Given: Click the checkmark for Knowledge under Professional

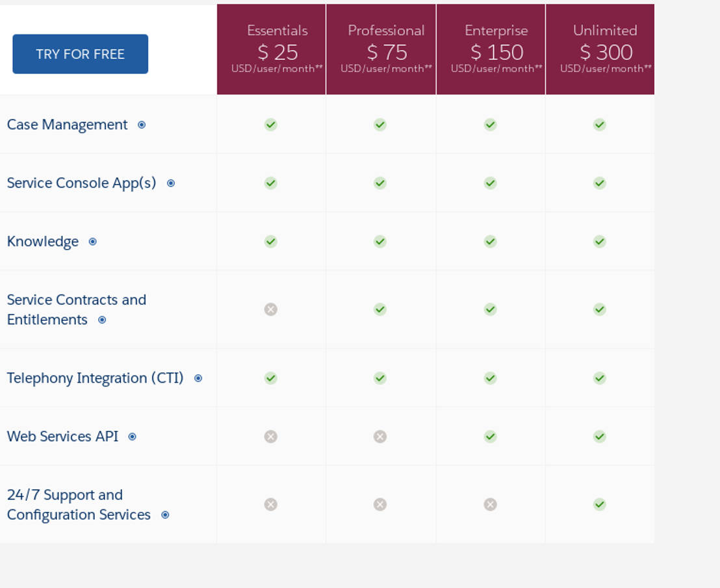Looking at the screenshot, I should 380,241.
